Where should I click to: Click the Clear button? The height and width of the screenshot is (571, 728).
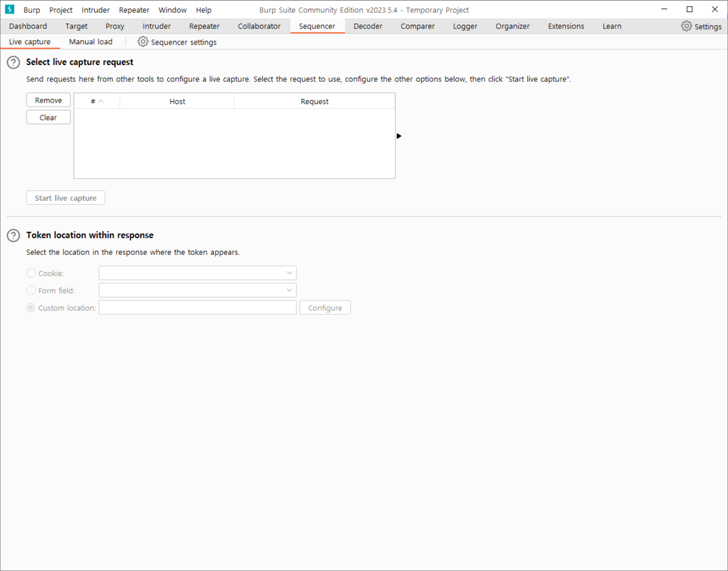pyautogui.click(x=48, y=117)
